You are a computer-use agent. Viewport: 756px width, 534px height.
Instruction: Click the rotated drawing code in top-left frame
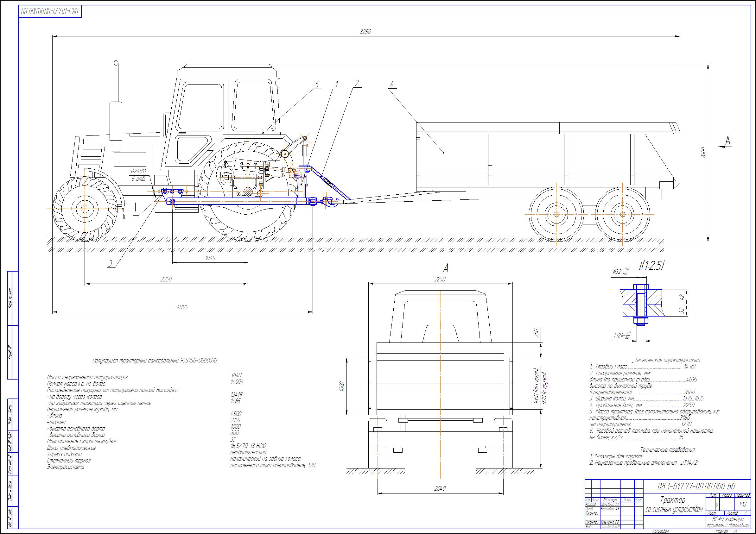tap(50, 11)
